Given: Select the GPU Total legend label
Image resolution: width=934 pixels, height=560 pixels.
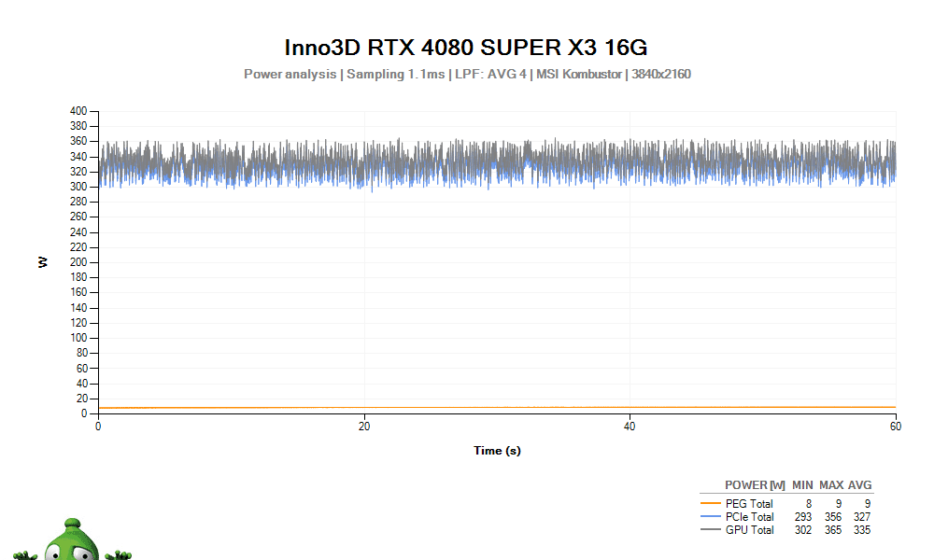Looking at the screenshot, I should [x=750, y=530].
